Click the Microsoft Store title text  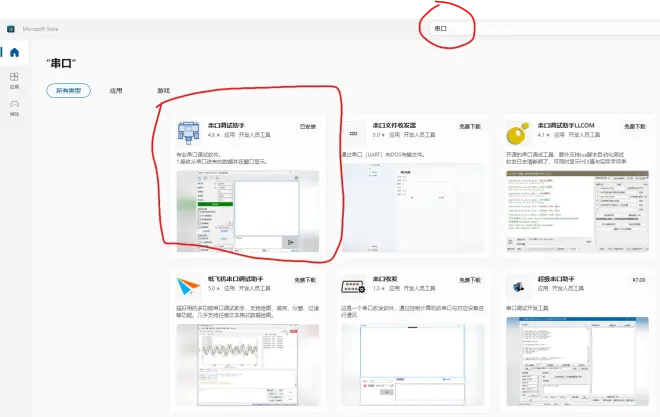[40, 29]
